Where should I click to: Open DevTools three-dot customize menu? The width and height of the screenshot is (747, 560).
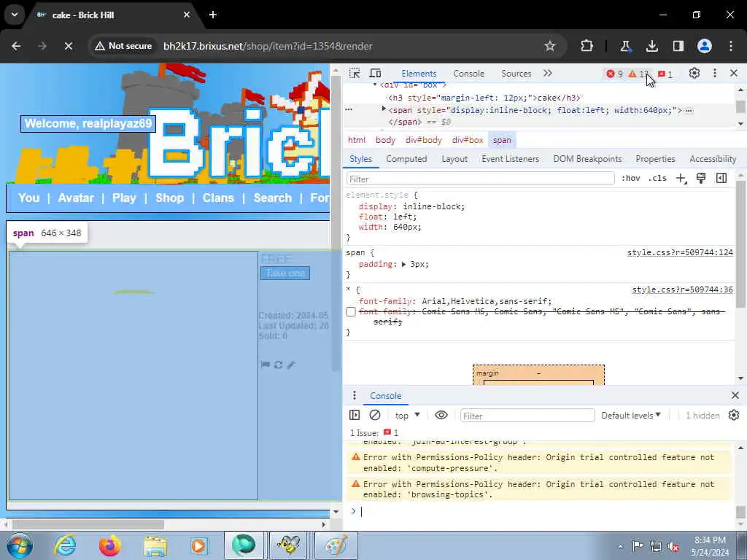tap(715, 74)
